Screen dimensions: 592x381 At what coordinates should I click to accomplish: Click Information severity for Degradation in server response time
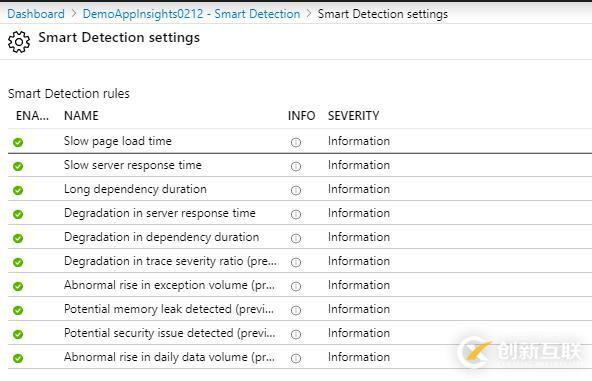[359, 213]
